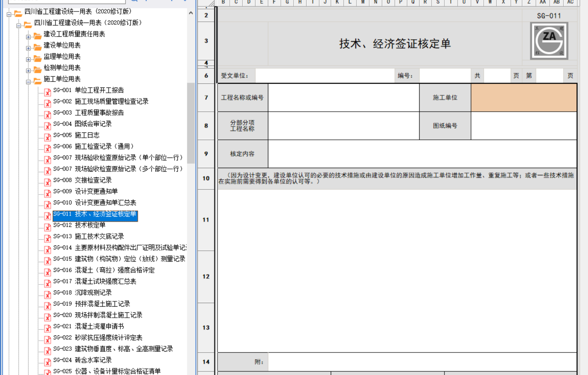588x375 pixels.
Task: Open SG-015 建筑物定位（放线）测量记录
Action: click(119, 259)
